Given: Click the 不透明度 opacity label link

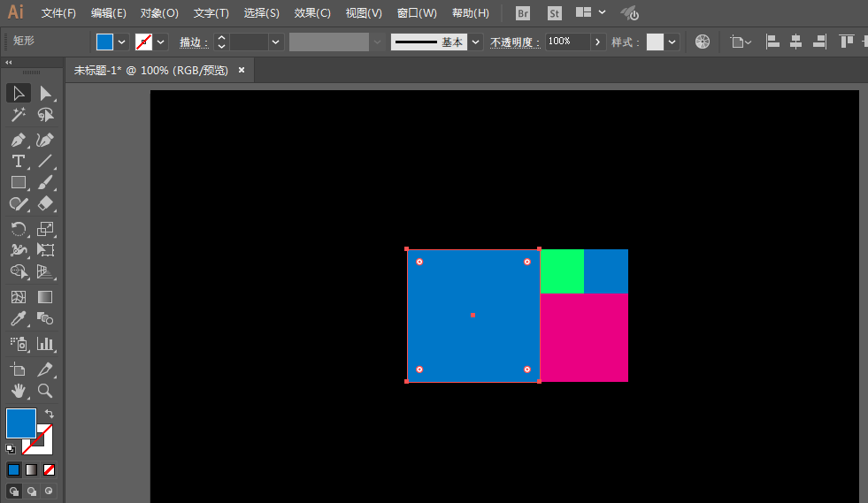Looking at the screenshot, I should click(x=514, y=42).
